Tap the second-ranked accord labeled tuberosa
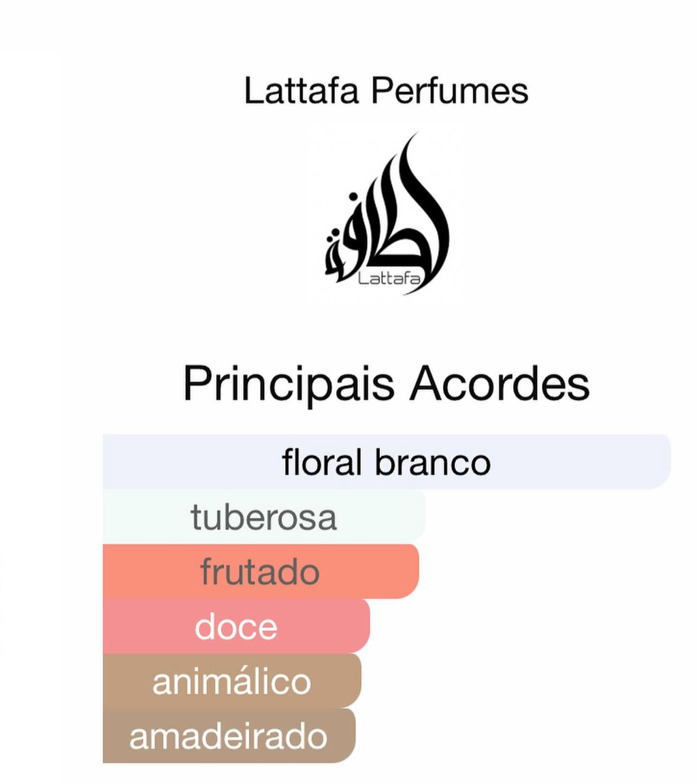Screen dimensions: 697x784 point(264,517)
